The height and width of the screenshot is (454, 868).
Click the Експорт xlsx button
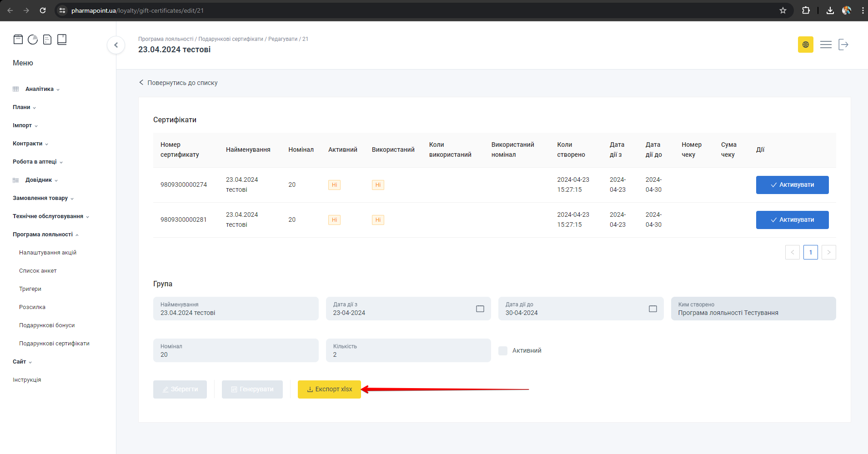[x=329, y=389]
